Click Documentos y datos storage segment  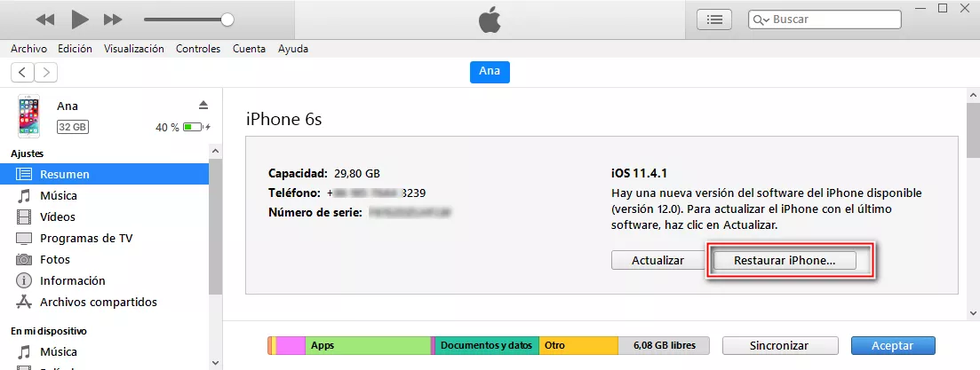click(x=487, y=346)
